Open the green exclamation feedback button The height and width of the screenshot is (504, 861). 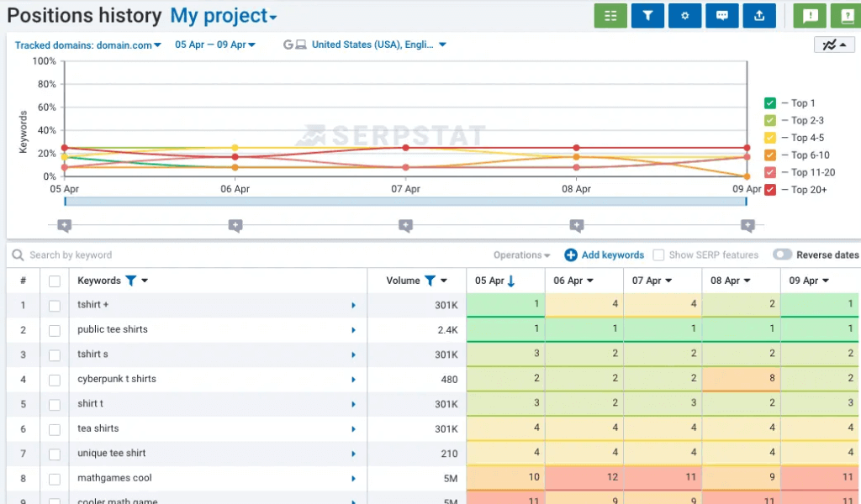tap(810, 16)
